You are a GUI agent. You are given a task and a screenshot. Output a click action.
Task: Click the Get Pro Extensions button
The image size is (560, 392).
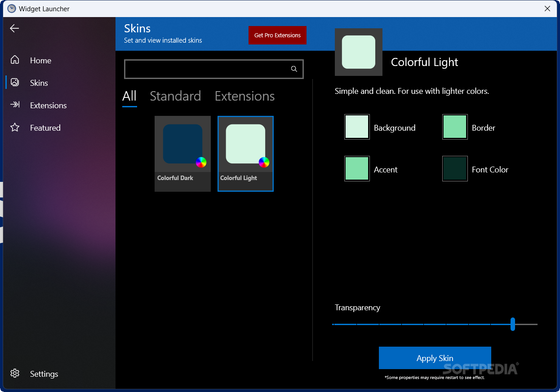click(277, 35)
